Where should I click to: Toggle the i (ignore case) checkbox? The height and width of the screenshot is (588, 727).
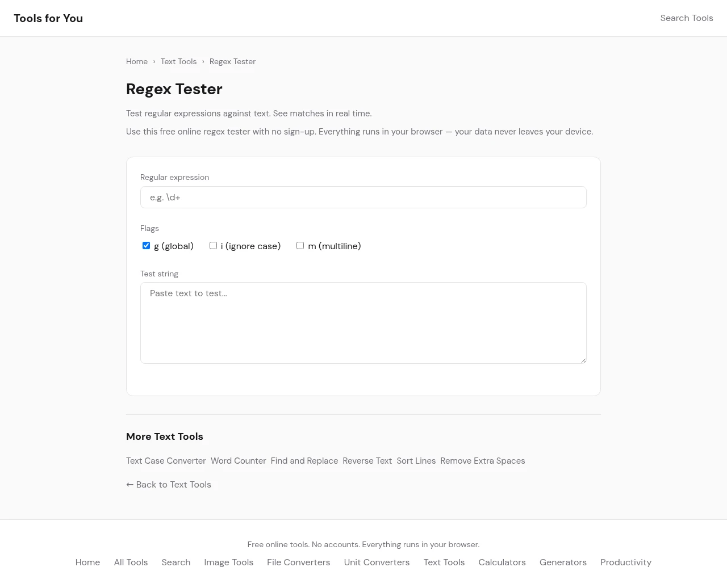point(213,246)
